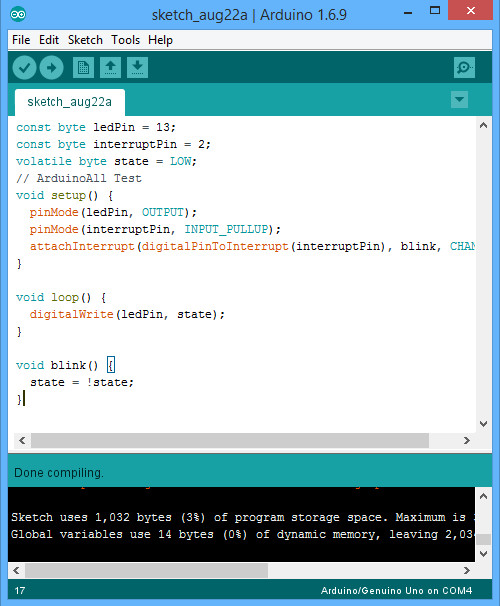This screenshot has width=500, height=606.
Task: Click the 'state = !state;' line
Action: (82, 382)
